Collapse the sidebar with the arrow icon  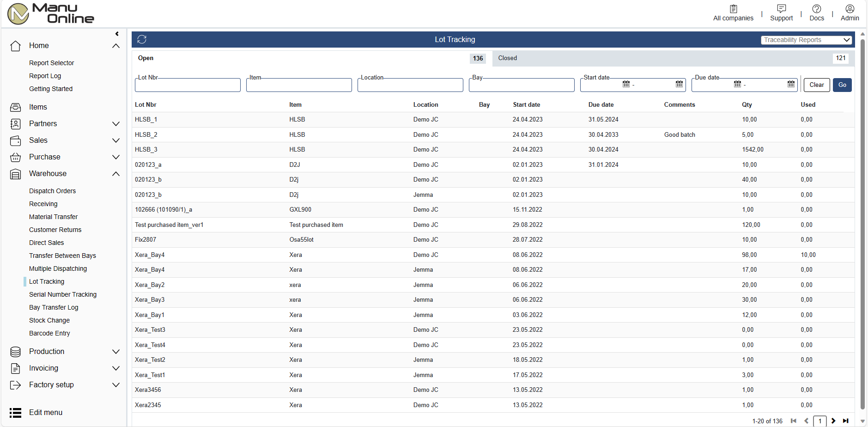(x=117, y=34)
